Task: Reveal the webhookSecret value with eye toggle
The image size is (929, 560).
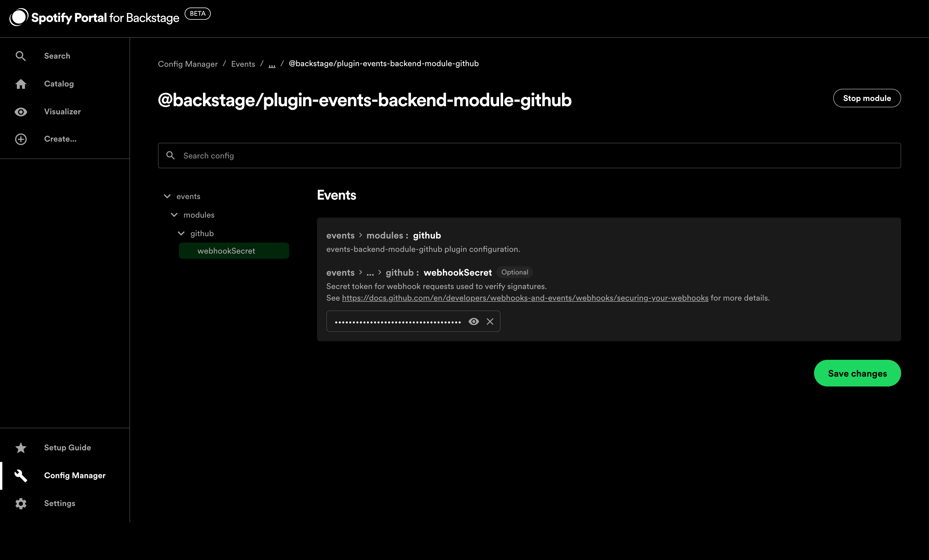Action: 473,321
